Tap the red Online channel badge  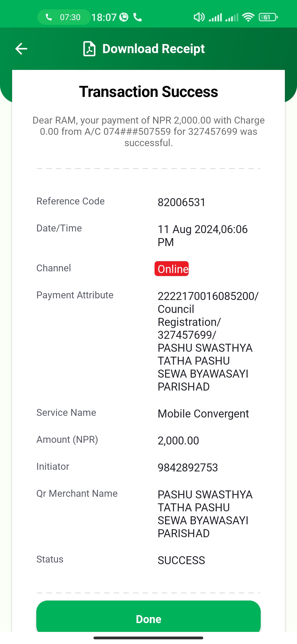172,269
